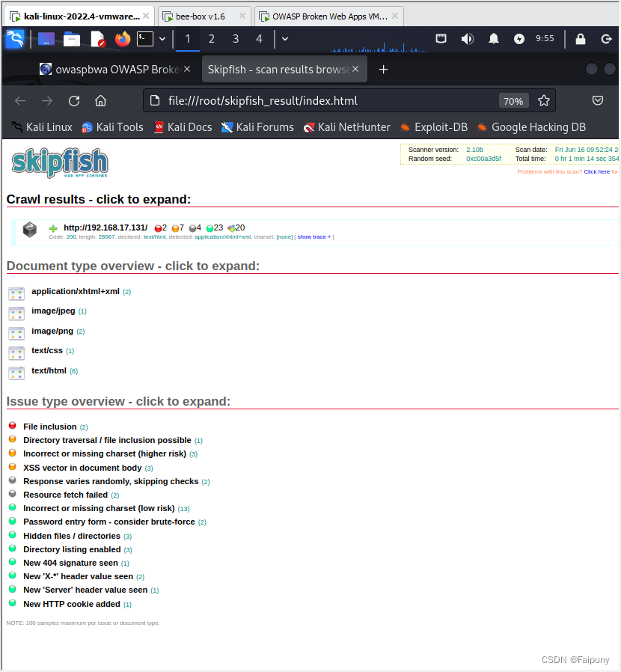The width and height of the screenshot is (621, 672).
Task: Click the skipfish logo
Action: pyautogui.click(x=59, y=162)
